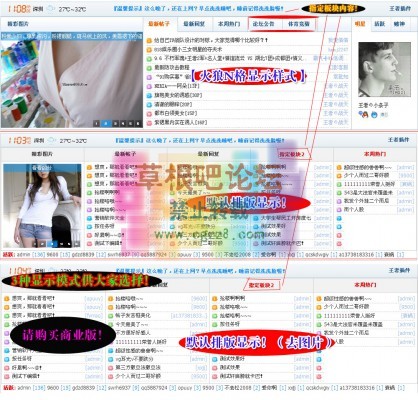Click 111111111荣誉人脉呀 in middle panel's 本周热门 column

(x=369, y=184)
